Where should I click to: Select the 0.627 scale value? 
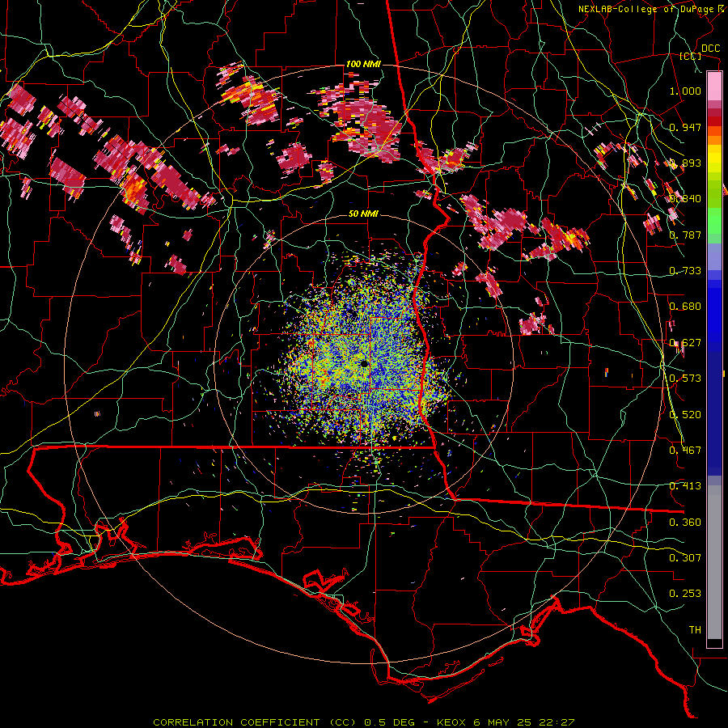coord(685,343)
